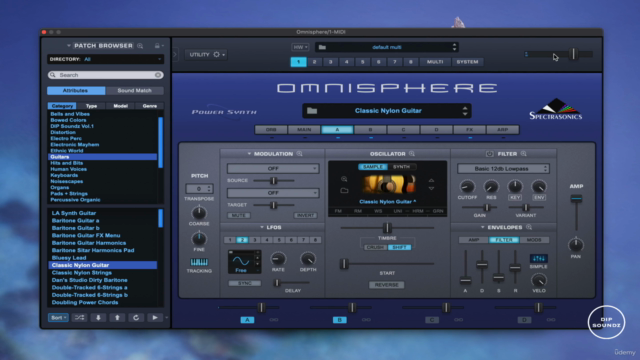Open the default multi selector dropdown
This screenshot has width=640, height=360.
click(x=387, y=47)
